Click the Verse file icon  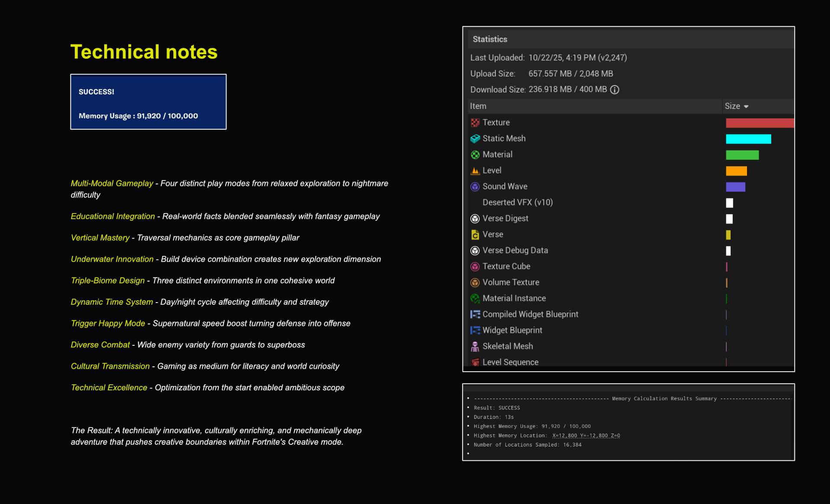coord(475,235)
